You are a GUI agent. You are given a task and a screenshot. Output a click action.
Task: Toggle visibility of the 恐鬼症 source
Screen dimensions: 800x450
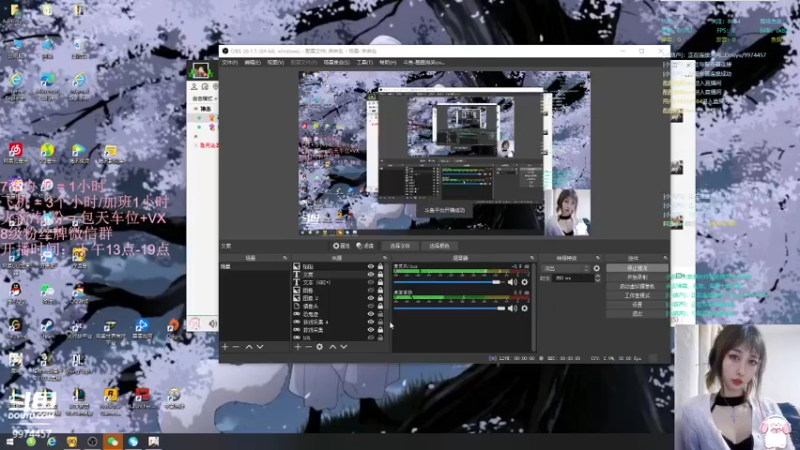pyautogui.click(x=371, y=314)
